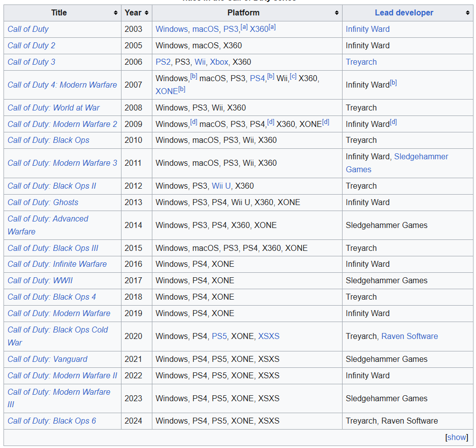Open footnote [d] after XONE in 2009 row
Screen dimensions: 476x448
point(326,122)
